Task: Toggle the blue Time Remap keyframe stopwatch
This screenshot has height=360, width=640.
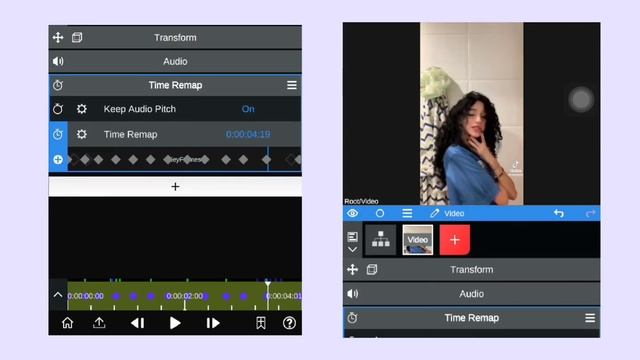Action: pos(58,134)
